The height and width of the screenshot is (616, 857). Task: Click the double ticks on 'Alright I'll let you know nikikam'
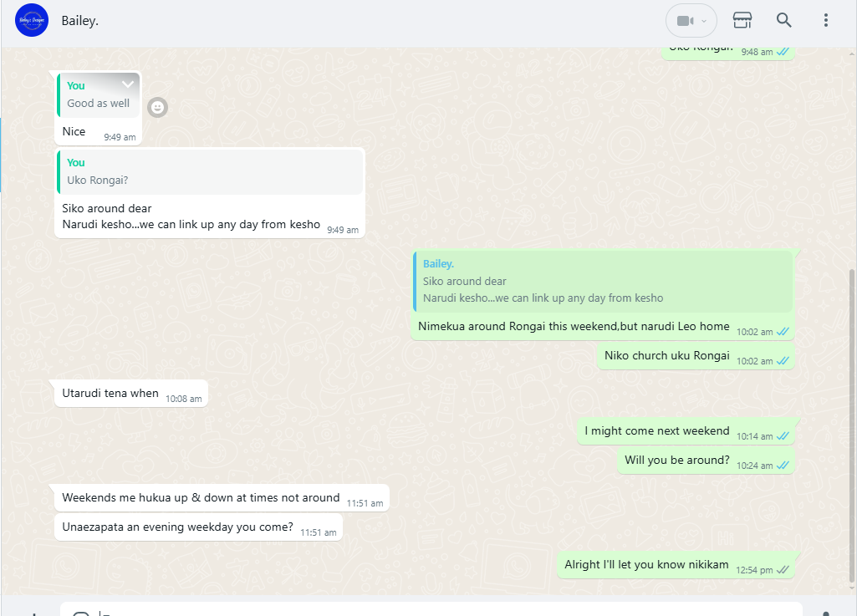pos(783,569)
